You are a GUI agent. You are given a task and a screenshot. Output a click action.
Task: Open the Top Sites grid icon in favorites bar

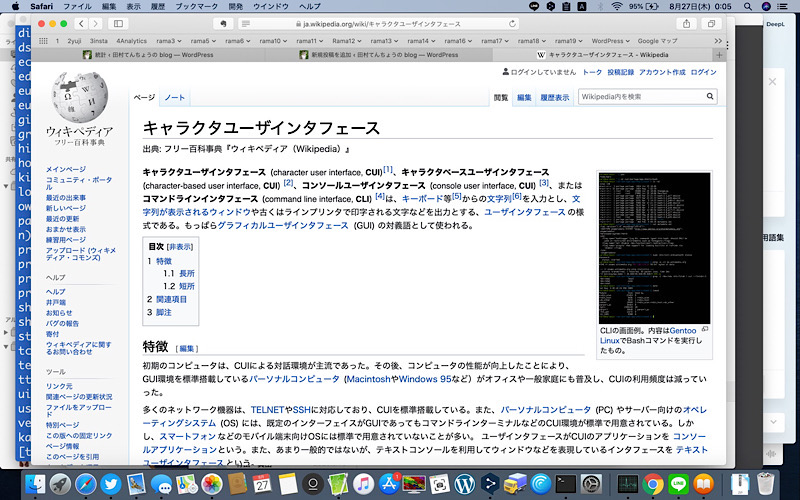43,41
